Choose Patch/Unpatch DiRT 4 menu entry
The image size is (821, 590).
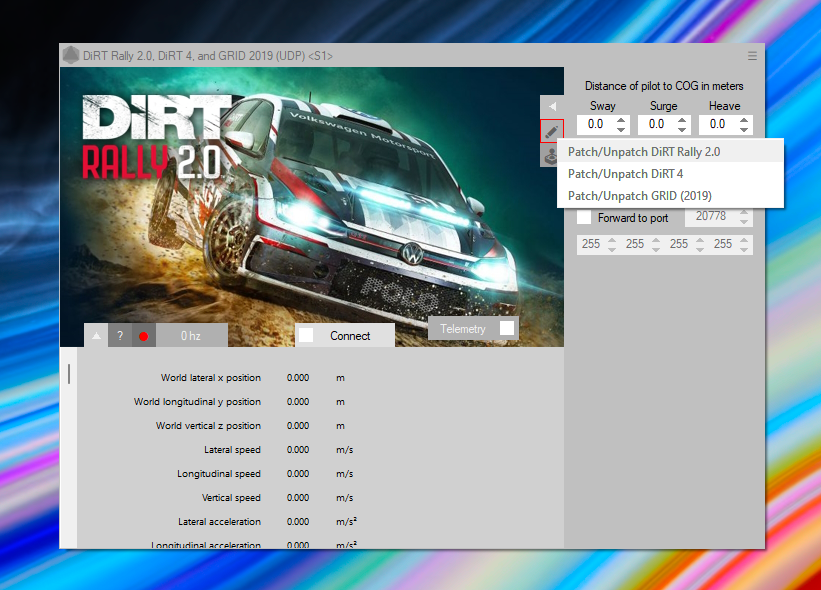click(x=625, y=174)
